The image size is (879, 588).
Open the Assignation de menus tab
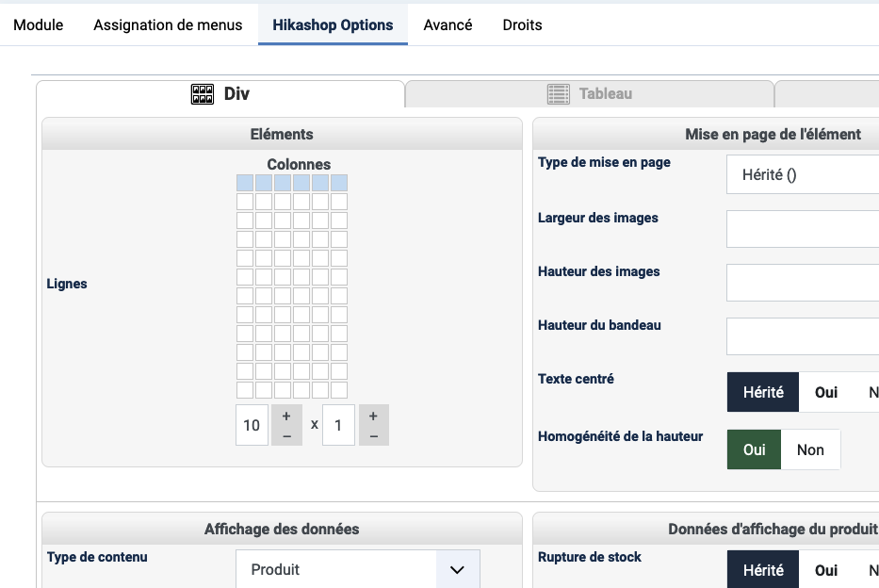[168, 25]
